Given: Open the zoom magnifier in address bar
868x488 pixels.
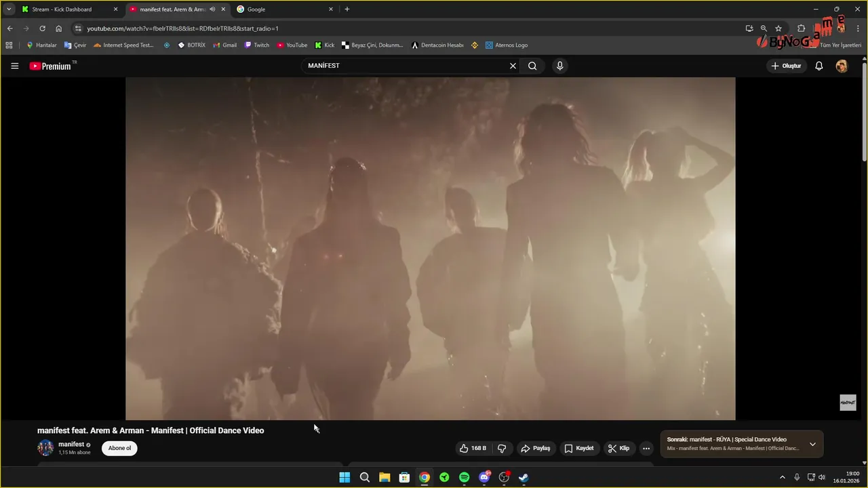Looking at the screenshot, I should 764,28.
